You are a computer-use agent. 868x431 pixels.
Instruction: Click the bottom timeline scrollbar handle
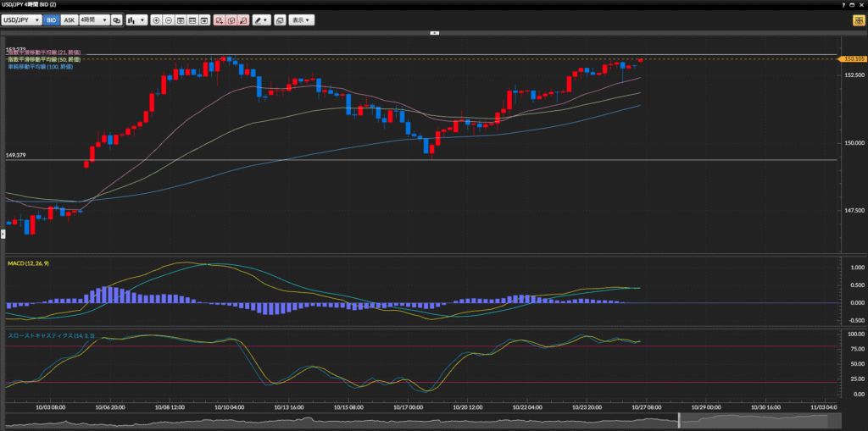[679, 421]
